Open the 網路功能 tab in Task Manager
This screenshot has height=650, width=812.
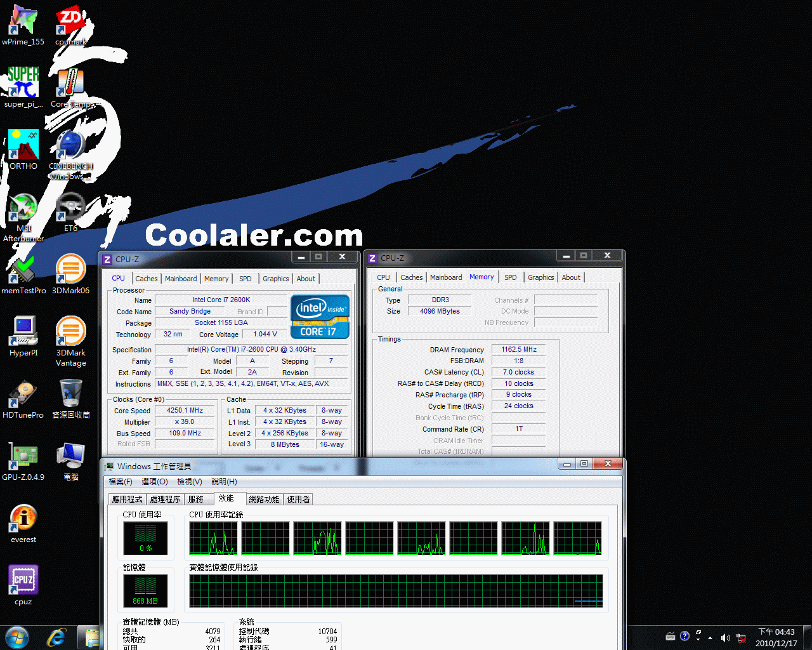click(265, 500)
